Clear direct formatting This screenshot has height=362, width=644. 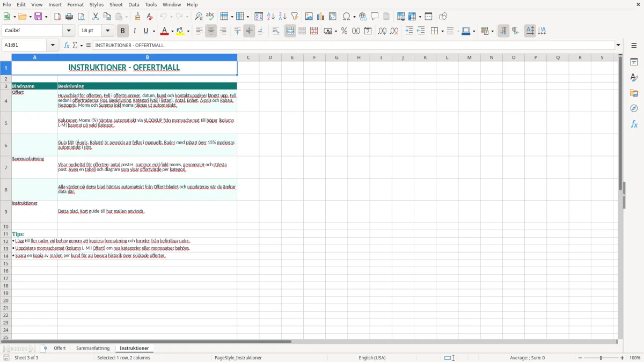pyautogui.click(x=150, y=17)
